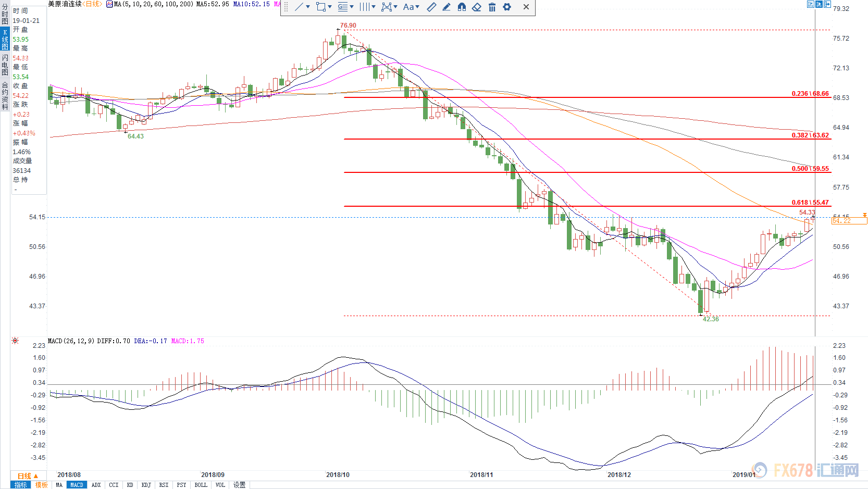Open the Aa text tool dropdown
Viewport: 868px width, 489px height.
417,7
